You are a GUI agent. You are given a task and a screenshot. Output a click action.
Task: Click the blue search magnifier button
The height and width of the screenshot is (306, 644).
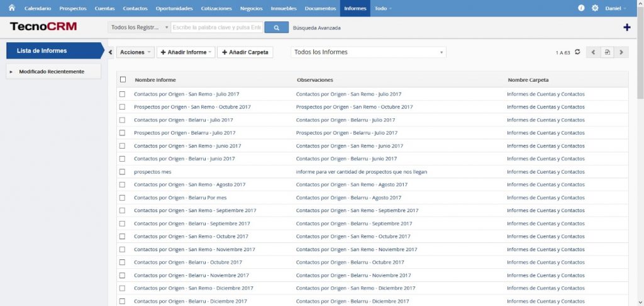coord(276,28)
